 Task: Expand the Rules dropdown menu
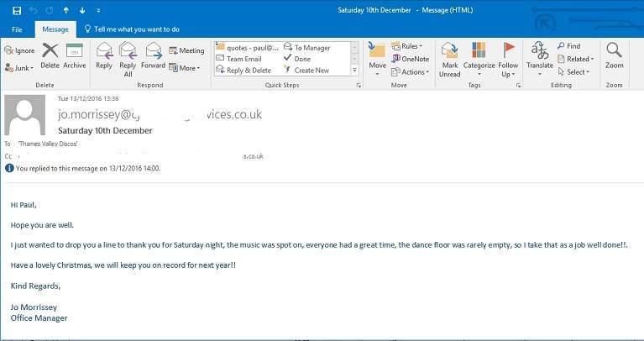410,46
